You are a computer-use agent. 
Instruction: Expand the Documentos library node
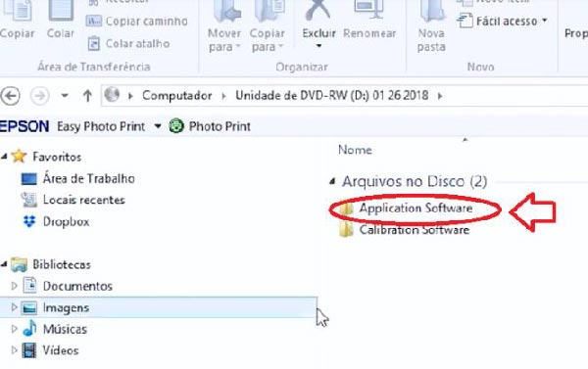tap(14, 286)
